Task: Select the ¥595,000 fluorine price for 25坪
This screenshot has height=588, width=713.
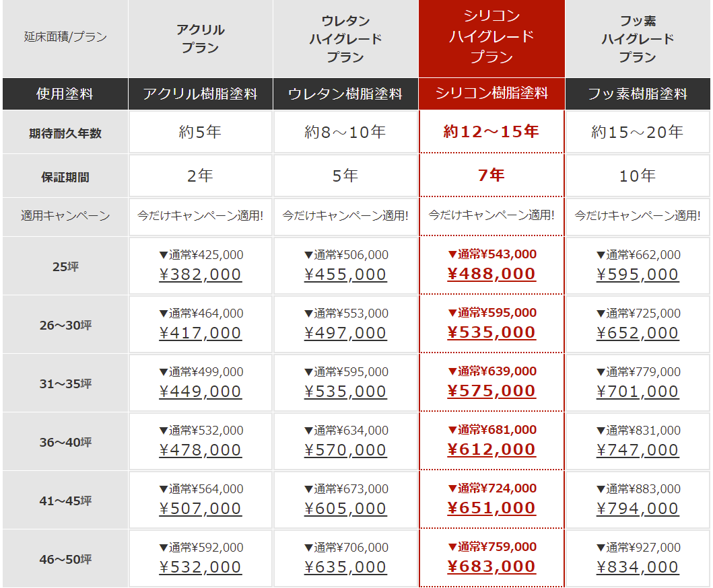Action: [x=638, y=274]
